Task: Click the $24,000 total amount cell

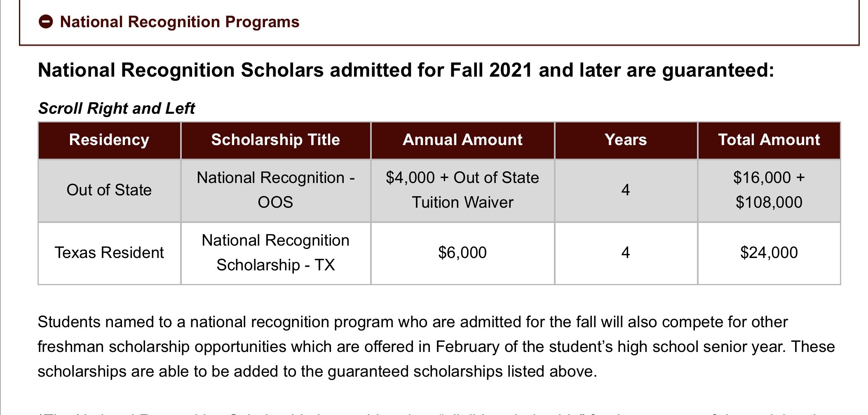Action: tap(769, 253)
